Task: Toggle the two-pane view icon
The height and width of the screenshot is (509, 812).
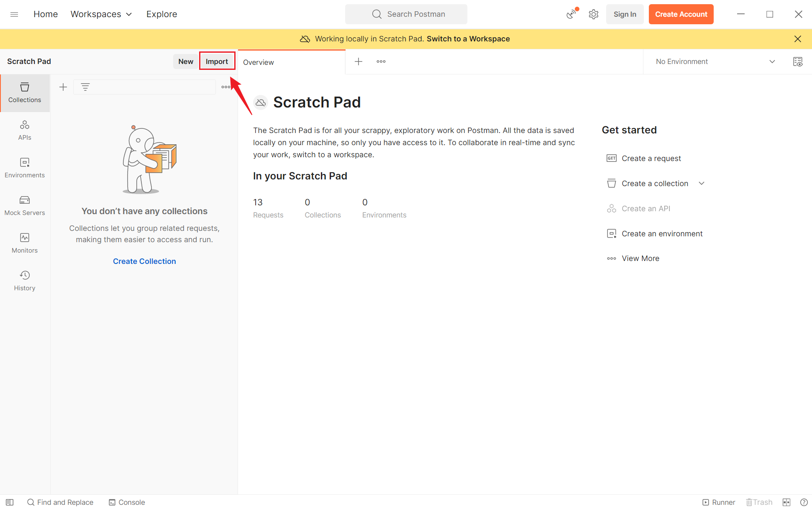Action: click(786, 502)
